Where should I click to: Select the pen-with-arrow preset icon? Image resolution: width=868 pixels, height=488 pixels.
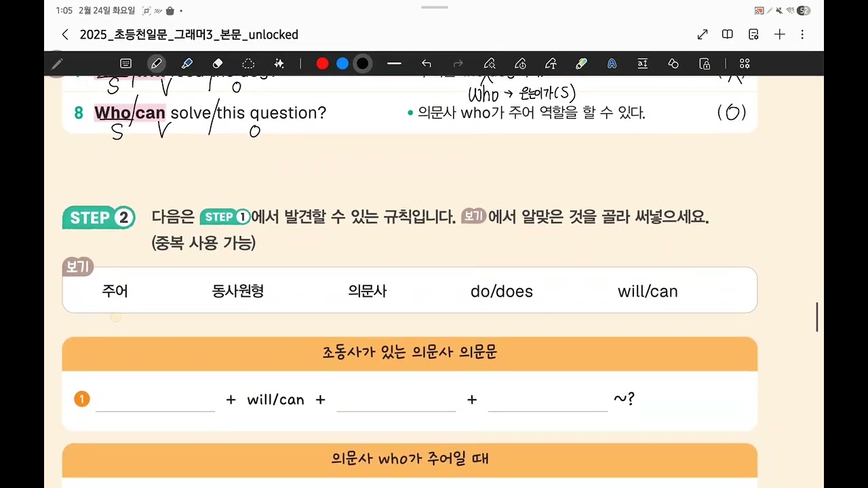coord(551,64)
